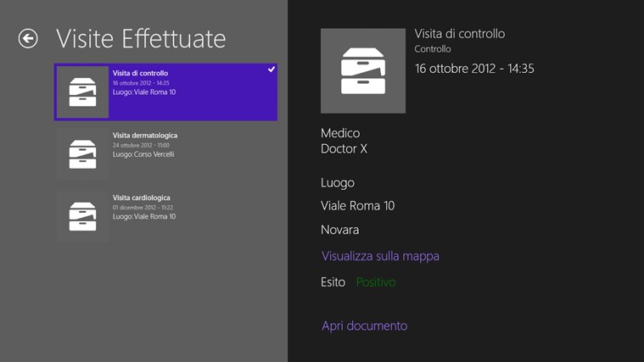
Task: Click the Luogo: Corso Vercelli text
Action: (x=145, y=155)
